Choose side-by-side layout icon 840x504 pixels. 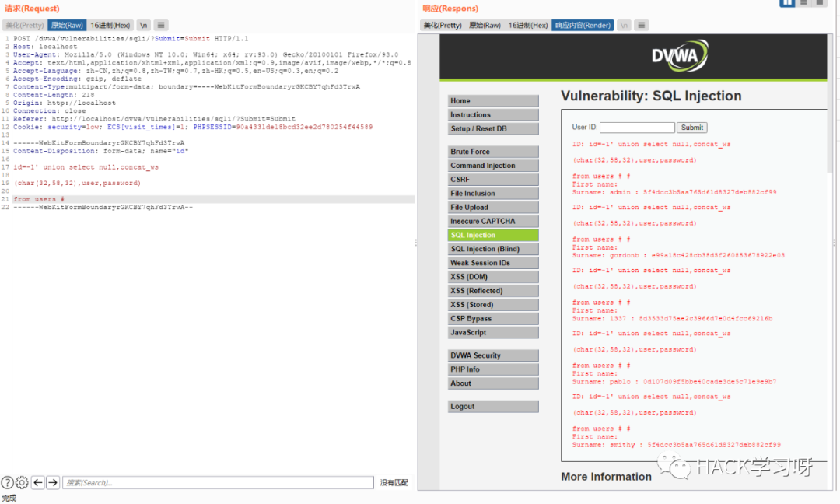(x=787, y=2)
